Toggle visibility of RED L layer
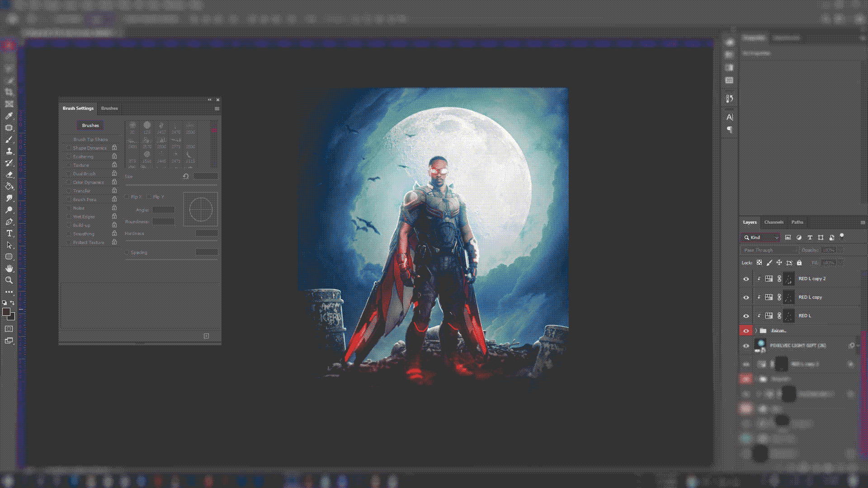The height and width of the screenshot is (488, 868). point(746,316)
